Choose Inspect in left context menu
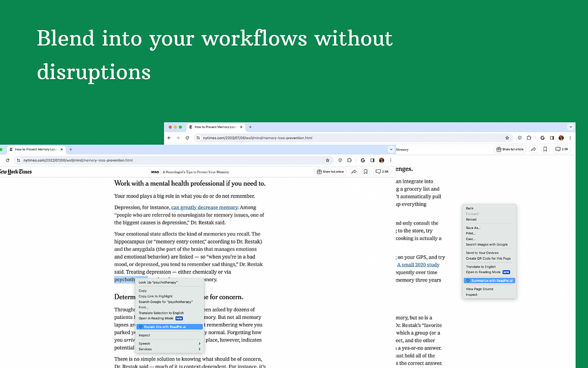Image resolution: width=588 pixels, height=368 pixels. pos(169,335)
